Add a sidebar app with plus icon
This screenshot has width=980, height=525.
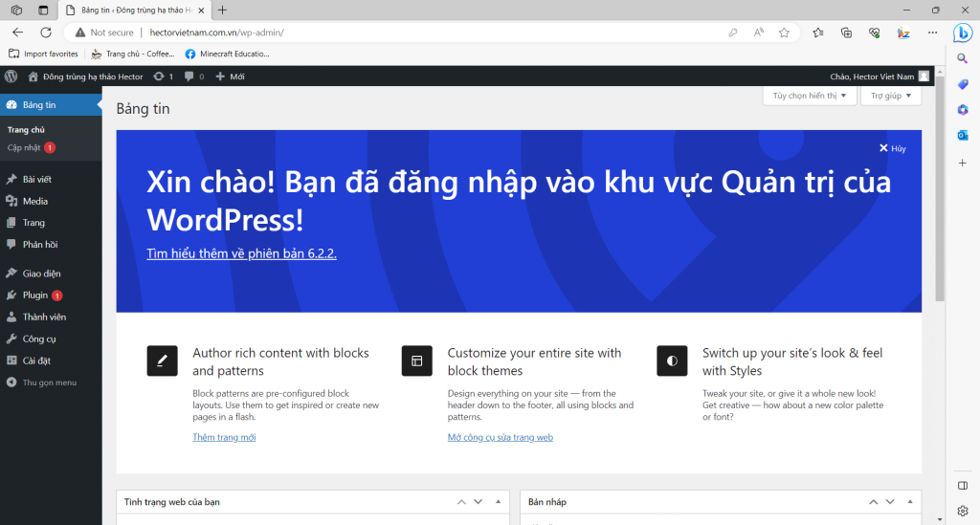pos(963,163)
